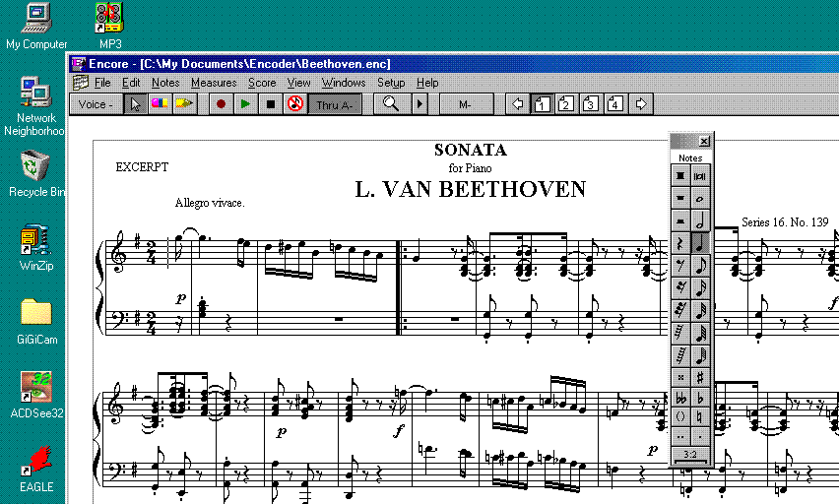Open the Setup menu
This screenshot has height=504, width=839.
click(x=391, y=83)
